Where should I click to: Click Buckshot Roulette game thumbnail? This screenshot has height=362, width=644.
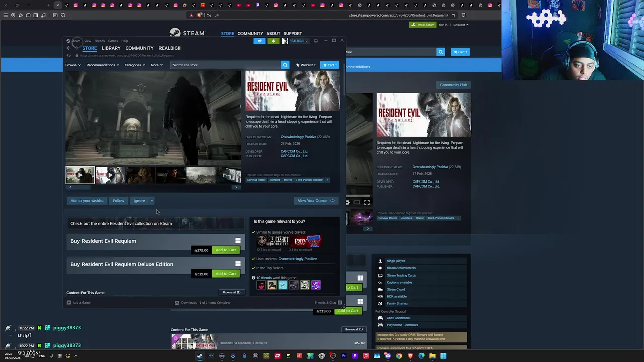click(273, 241)
